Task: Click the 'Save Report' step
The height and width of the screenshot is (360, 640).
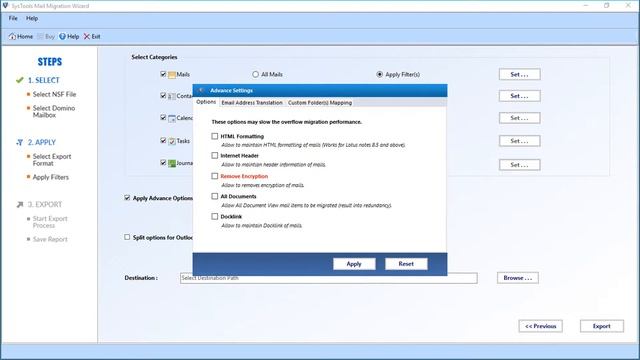Action: tap(50, 239)
